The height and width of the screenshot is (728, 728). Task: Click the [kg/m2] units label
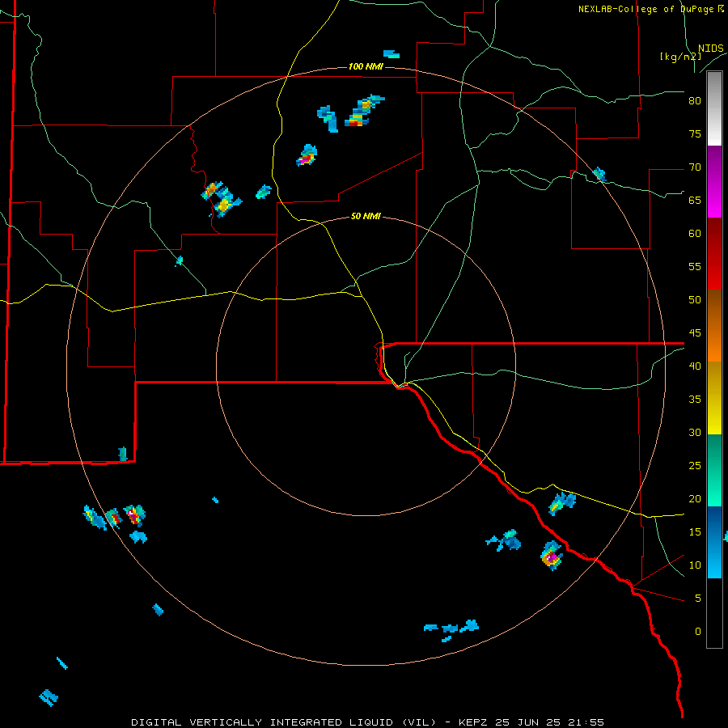pos(680,57)
